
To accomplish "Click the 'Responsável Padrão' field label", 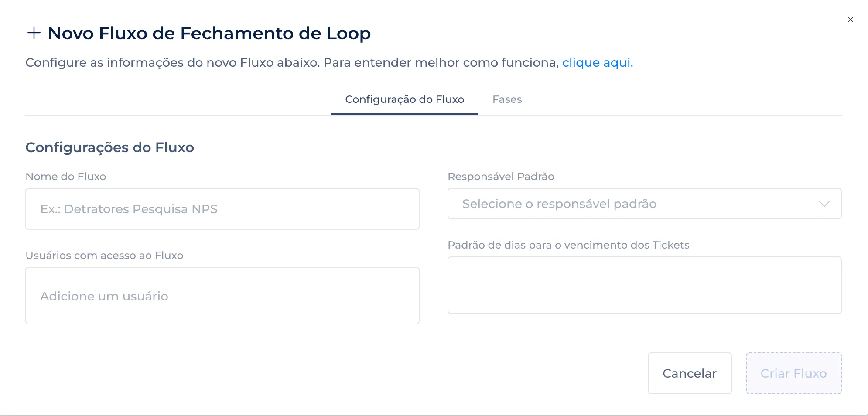I will (x=501, y=177).
